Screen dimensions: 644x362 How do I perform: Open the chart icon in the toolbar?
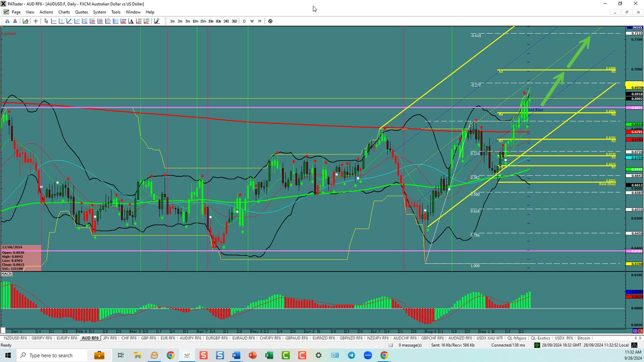tap(26, 21)
